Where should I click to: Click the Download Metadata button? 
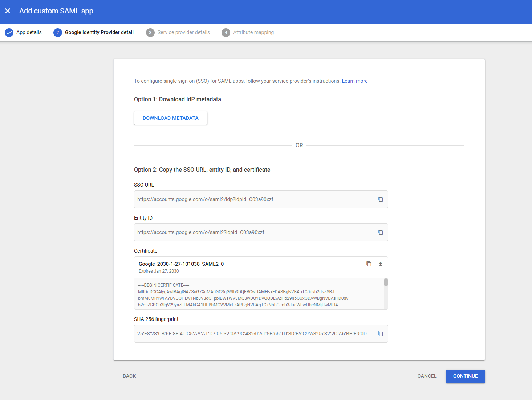(170, 118)
